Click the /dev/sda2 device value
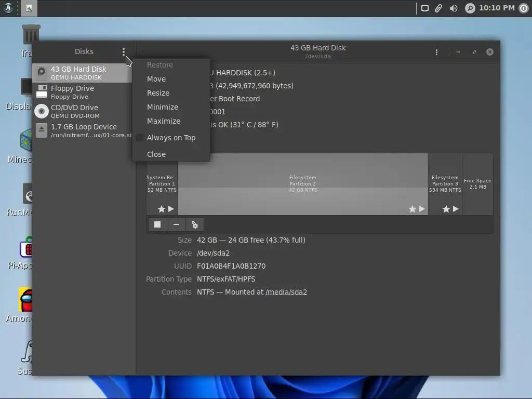This screenshot has height=399, width=532. [213, 253]
